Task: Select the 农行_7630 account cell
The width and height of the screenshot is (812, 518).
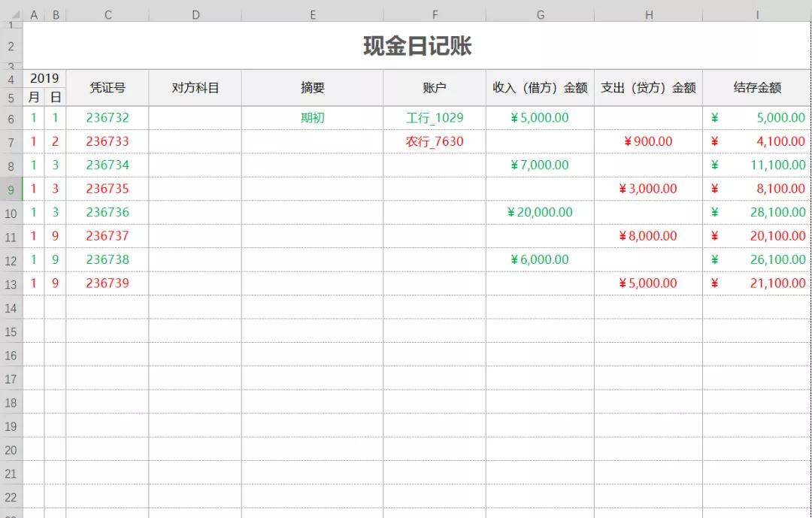Action: 435,141
